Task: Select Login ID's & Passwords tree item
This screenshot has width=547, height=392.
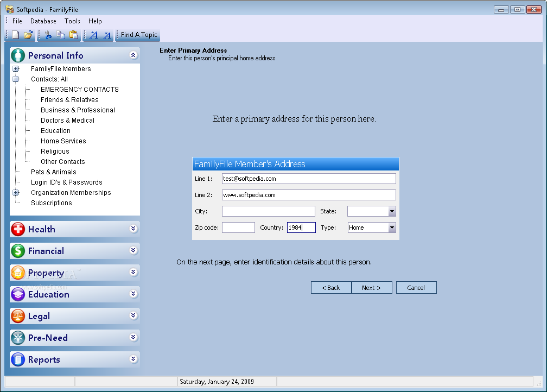Action: click(x=67, y=182)
